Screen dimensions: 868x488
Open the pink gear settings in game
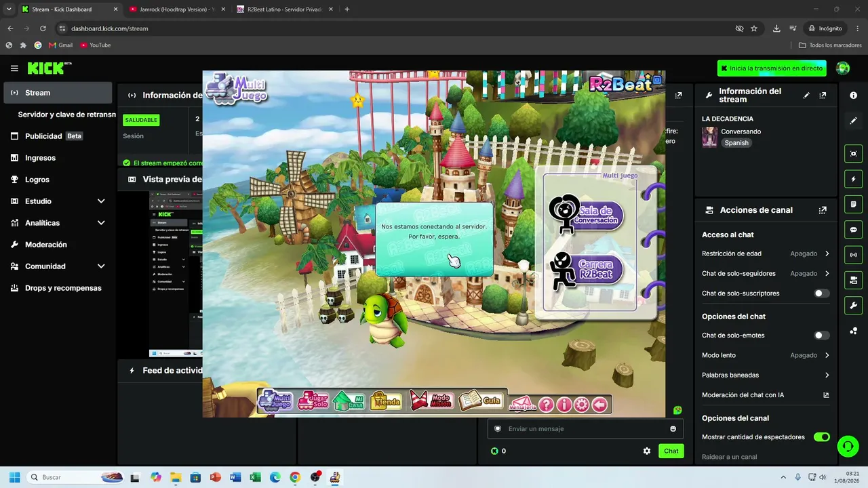click(582, 405)
